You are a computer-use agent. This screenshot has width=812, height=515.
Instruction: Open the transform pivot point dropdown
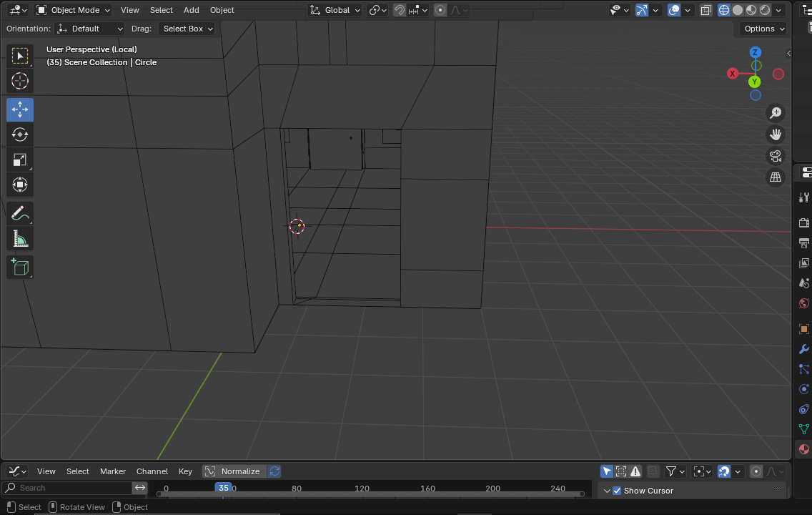point(378,10)
